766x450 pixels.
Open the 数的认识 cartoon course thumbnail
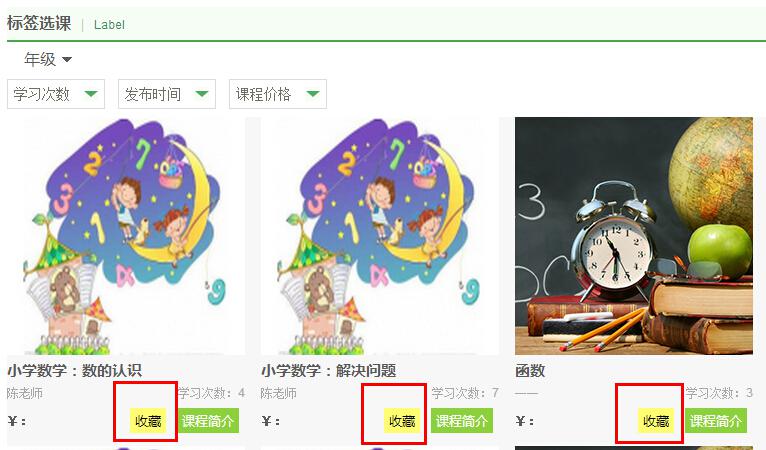coord(126,236)
